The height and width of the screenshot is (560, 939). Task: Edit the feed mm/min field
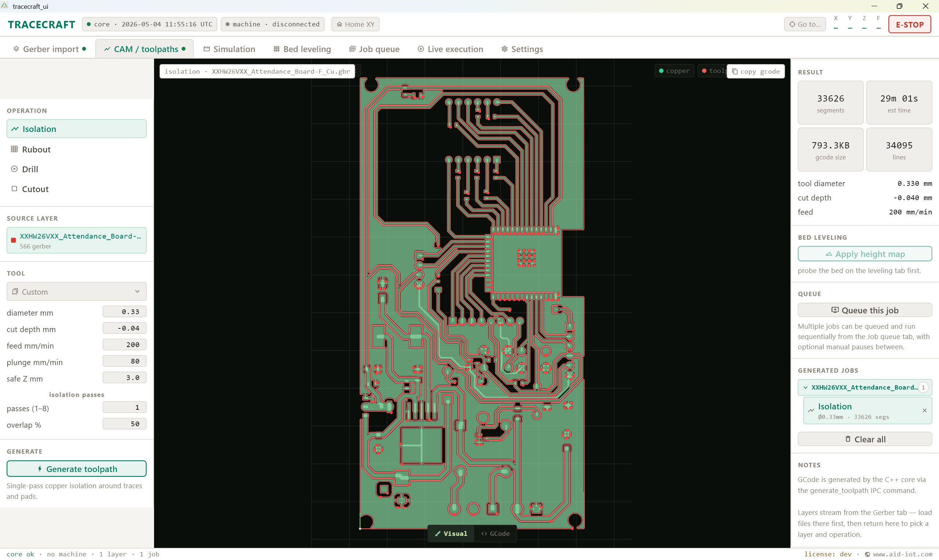click(x=124, y=345)
